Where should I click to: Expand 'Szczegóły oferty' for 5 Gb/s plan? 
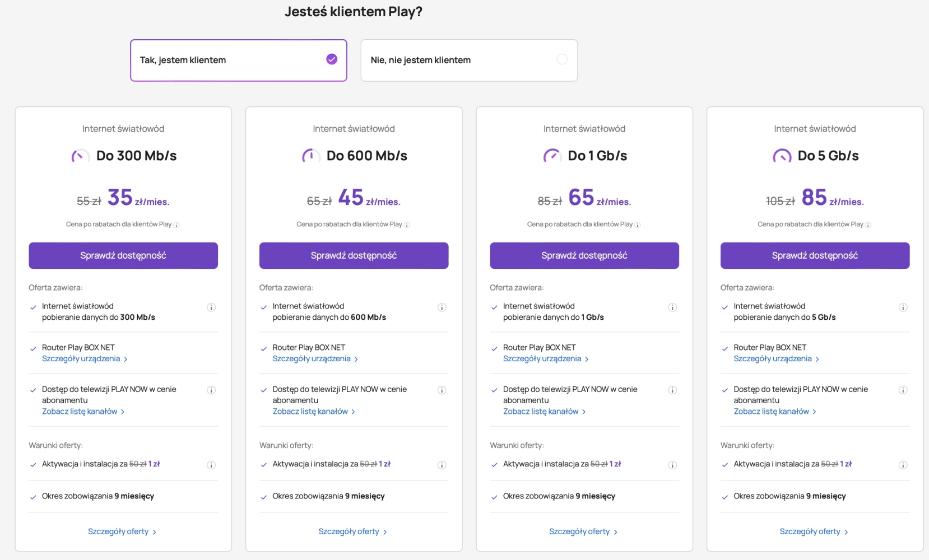pyautogui.click(x=814, y=531)
